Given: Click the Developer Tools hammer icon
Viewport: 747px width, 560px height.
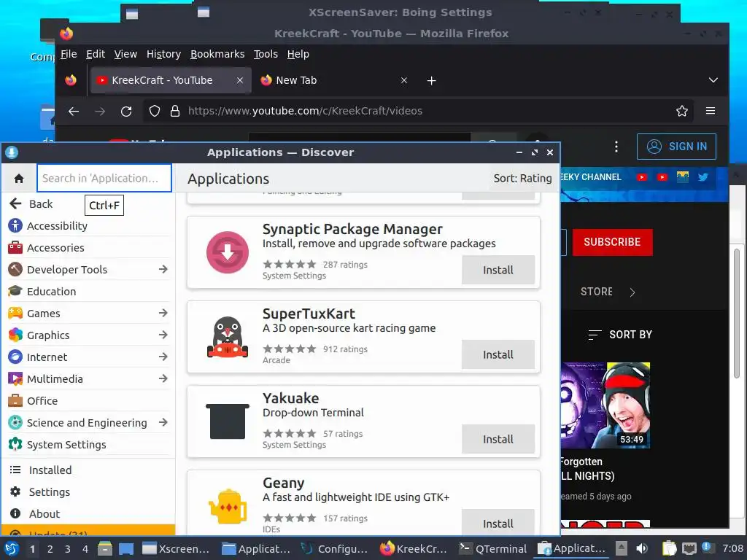Looking at the screenshot, I should [x=15, y=270].
